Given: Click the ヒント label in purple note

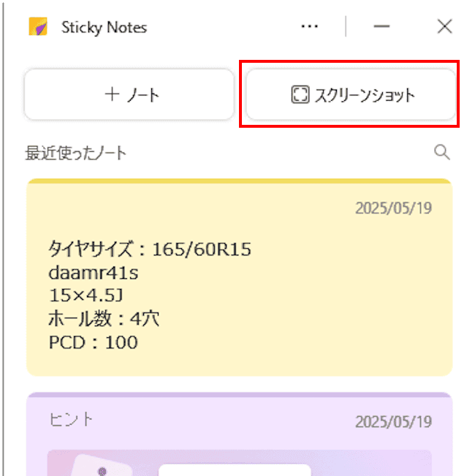Looking at the screenshot, I should point(71,420).
